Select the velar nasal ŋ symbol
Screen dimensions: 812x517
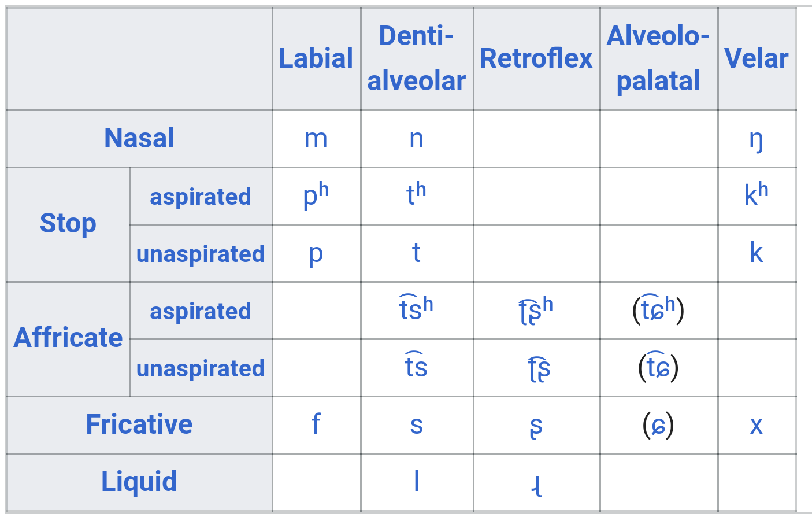click(x=756, y=140)
